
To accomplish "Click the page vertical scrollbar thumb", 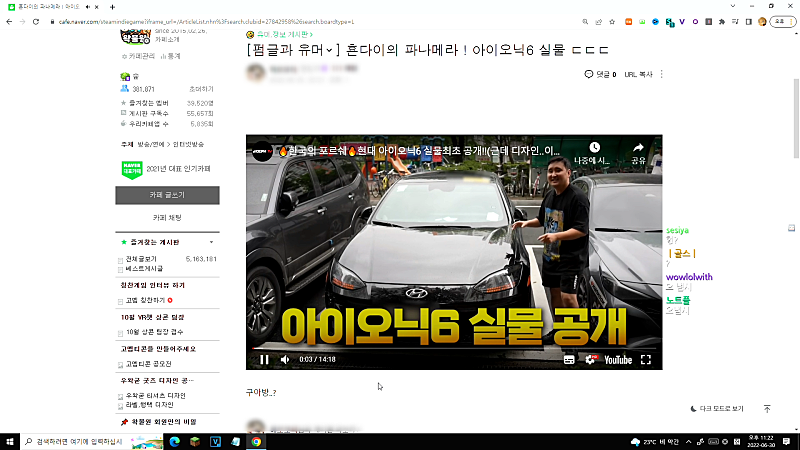I will click(x=796, y=118).
